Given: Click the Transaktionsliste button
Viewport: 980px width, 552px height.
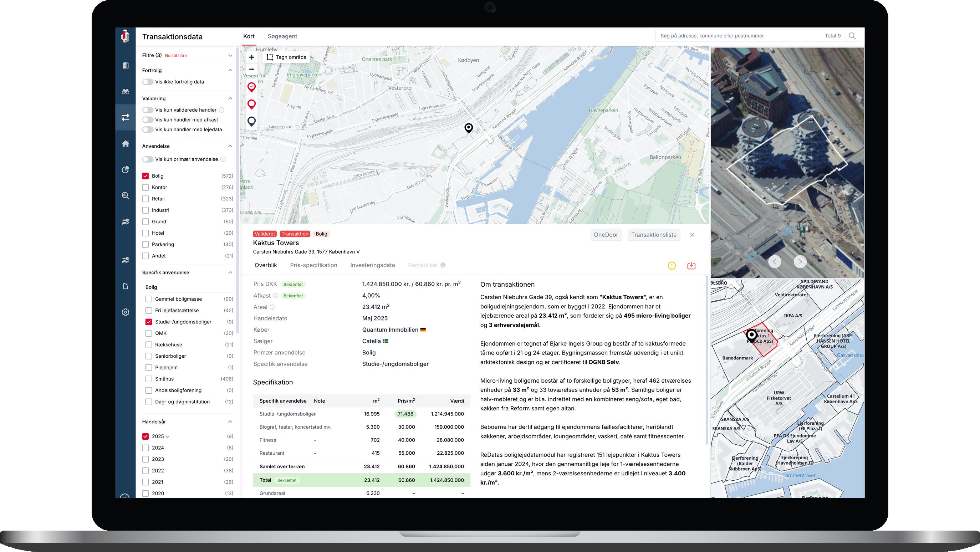Looking at the screenshot, I should pos(654,235).
